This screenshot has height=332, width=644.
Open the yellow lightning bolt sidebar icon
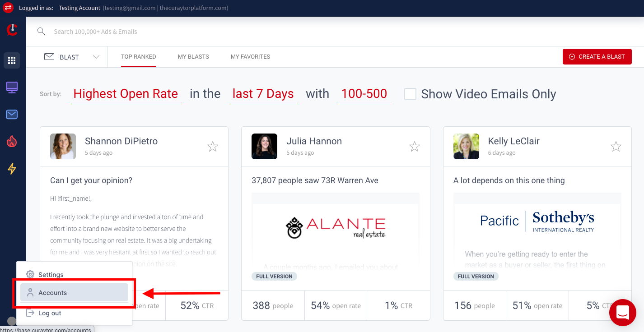12,169
